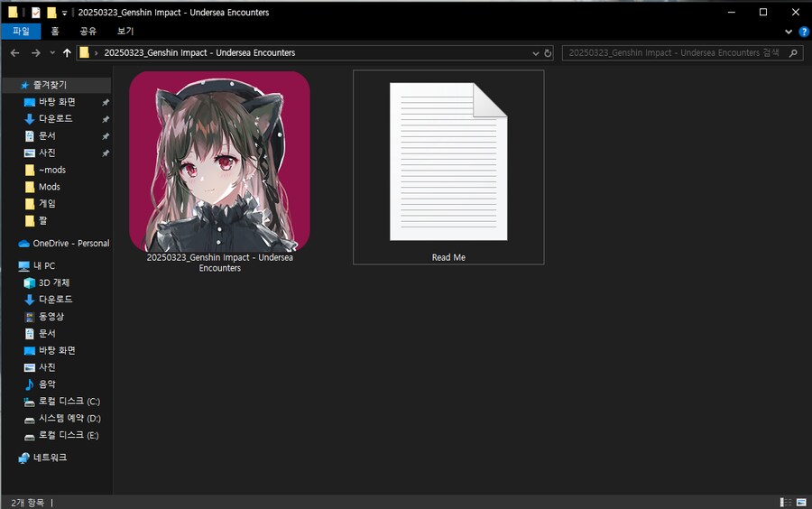The height and width of the screenshot is (509, 812).
Task: Open 바탕 화면 under quick access
Action: pos(57,102)
